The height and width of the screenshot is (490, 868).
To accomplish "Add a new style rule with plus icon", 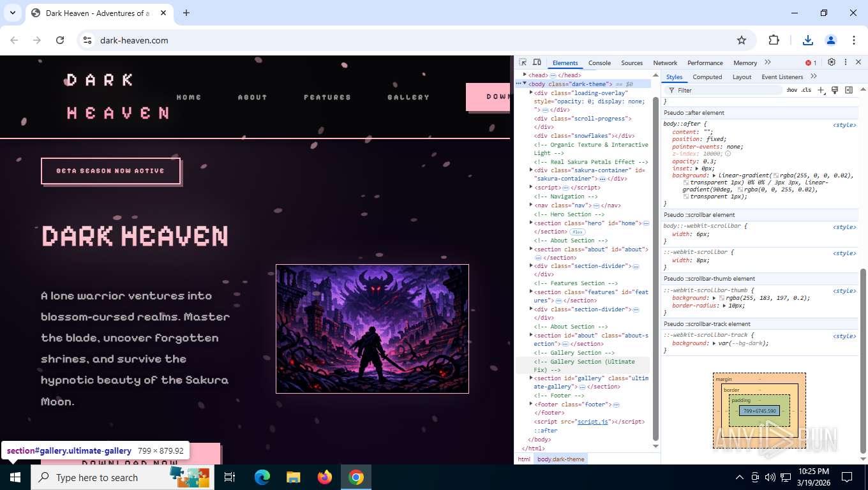I will point(821,90).
